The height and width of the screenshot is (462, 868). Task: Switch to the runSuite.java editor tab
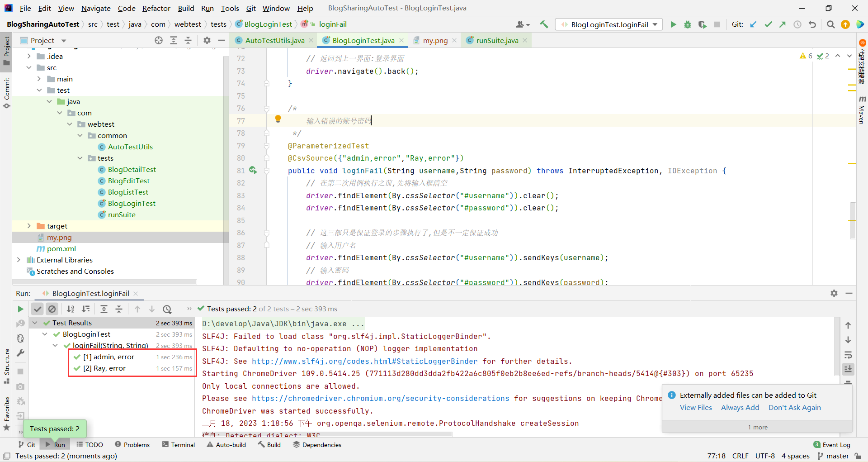point(497,40)
